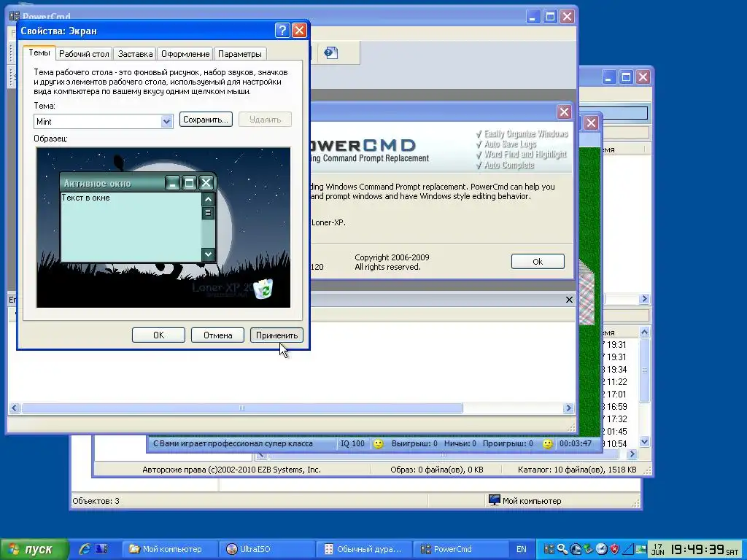Switch to PowerCmd taskbar button
747x560 pixels.
click(461, 549)
